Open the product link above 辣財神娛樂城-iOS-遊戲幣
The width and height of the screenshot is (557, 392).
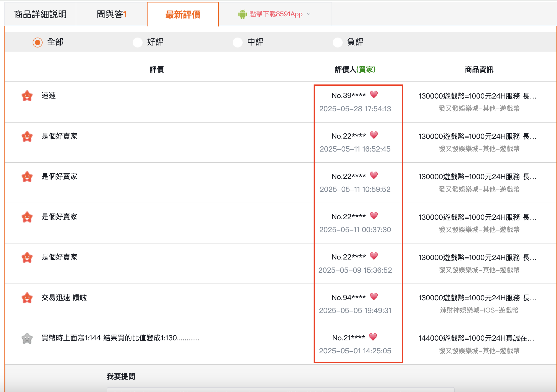point(477,298)
